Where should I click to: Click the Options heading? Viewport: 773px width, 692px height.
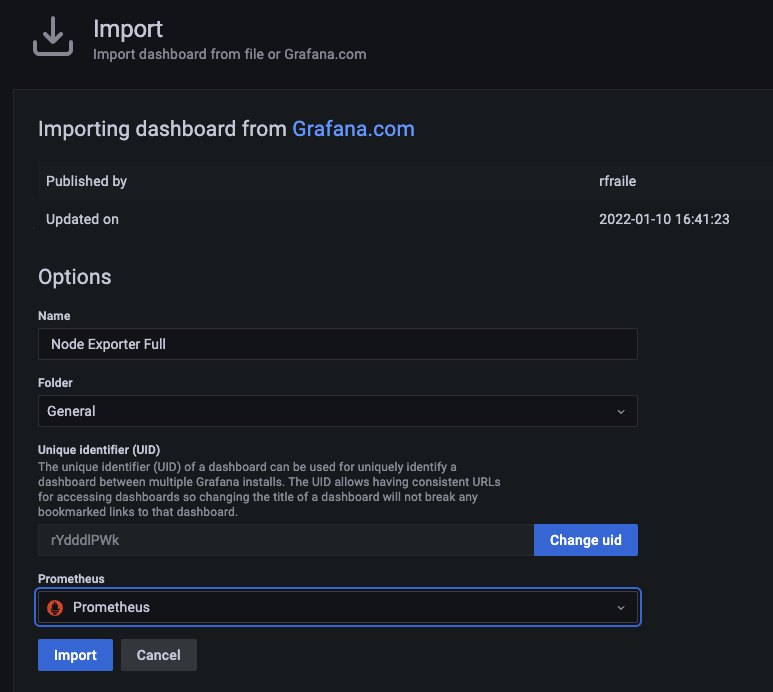[x=74, y=277]
